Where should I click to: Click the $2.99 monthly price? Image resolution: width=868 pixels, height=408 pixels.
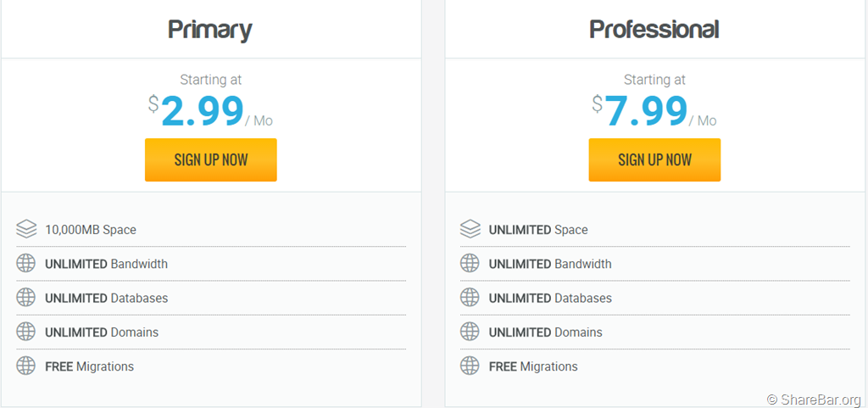pos(203,111)
